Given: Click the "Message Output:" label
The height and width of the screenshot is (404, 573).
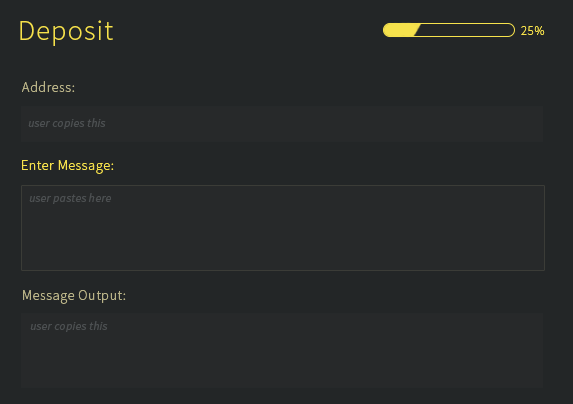Looking at the screenshot, I should pyautogui.click(x=74, y=295).
